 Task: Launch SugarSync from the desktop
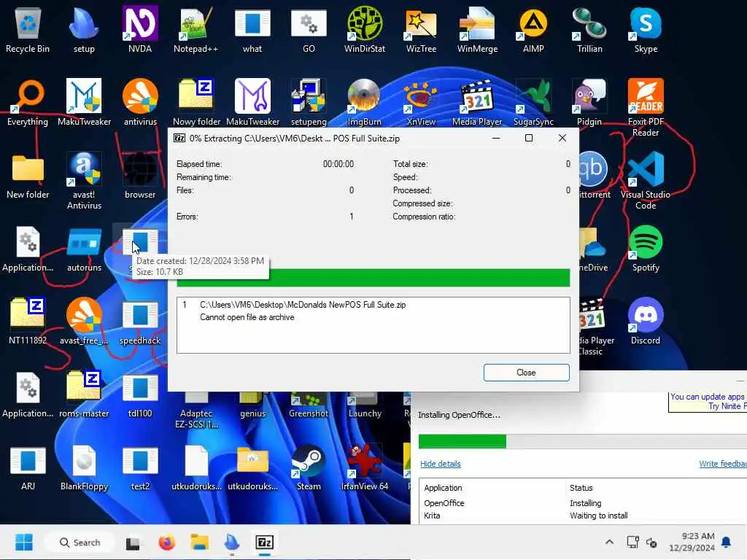533,102
